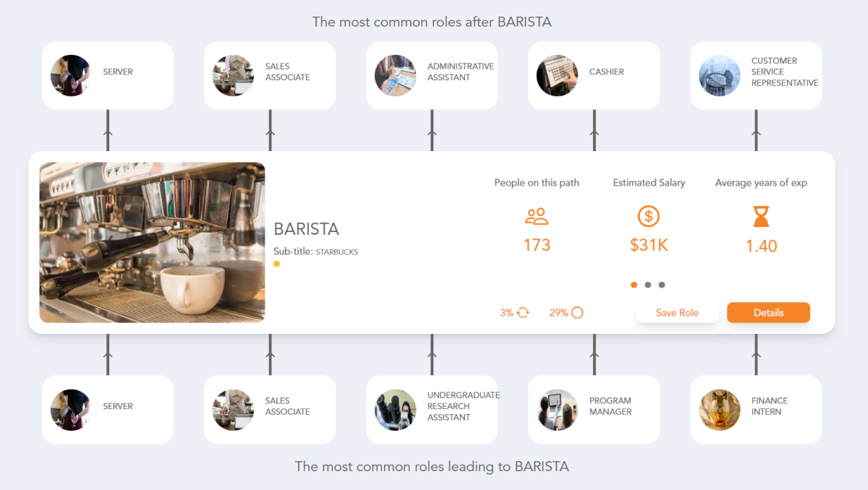Image resolution: width=868 pixels, height=490 pixels.
Task: Click the coffee machine photo on the Barista card
Action: click(152, 241)
